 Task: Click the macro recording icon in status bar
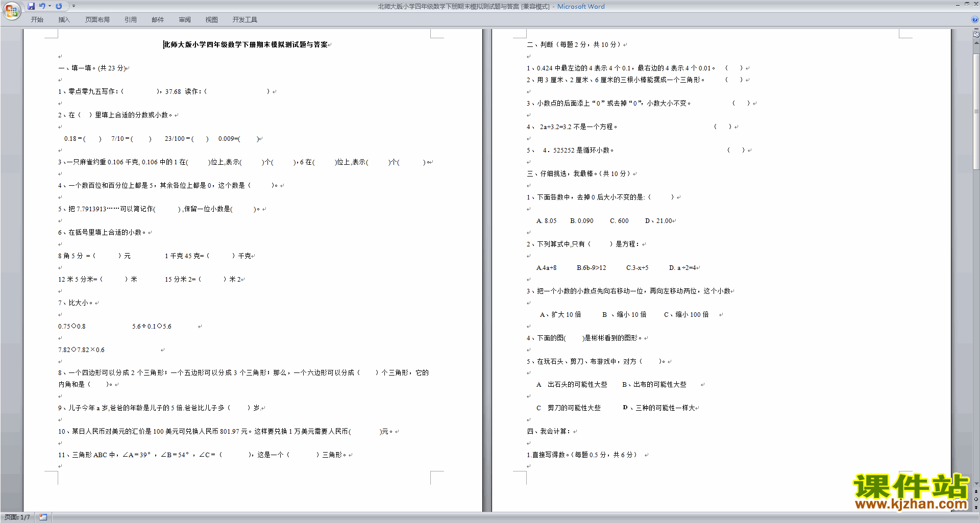coord(43,517)
